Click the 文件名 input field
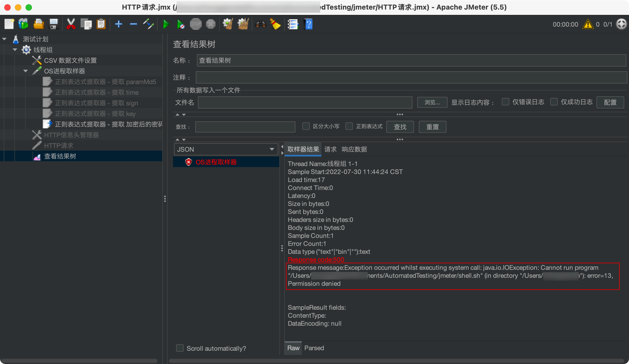 coord(305,102)
